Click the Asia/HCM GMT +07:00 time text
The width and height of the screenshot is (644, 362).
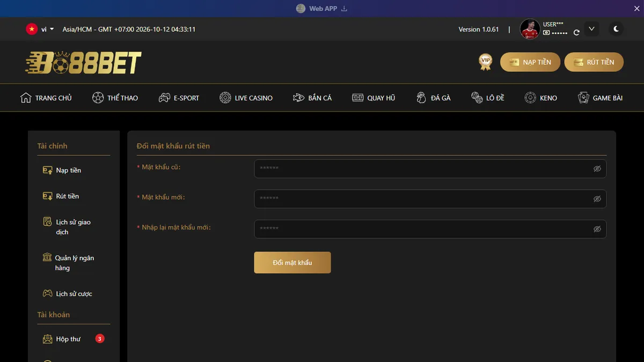tap(129, 29)
